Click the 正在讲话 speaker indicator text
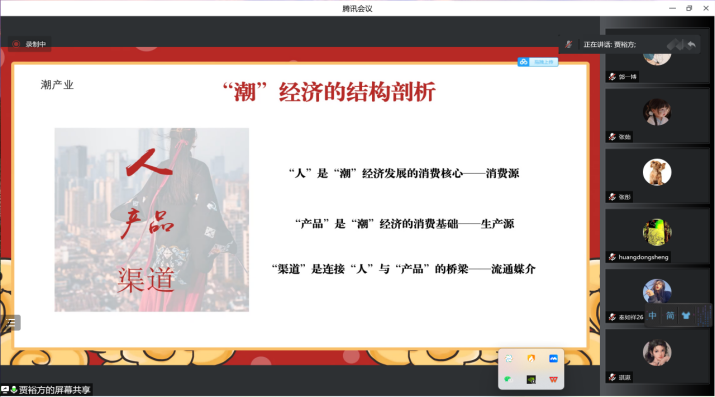 click(x=610, y=44)
